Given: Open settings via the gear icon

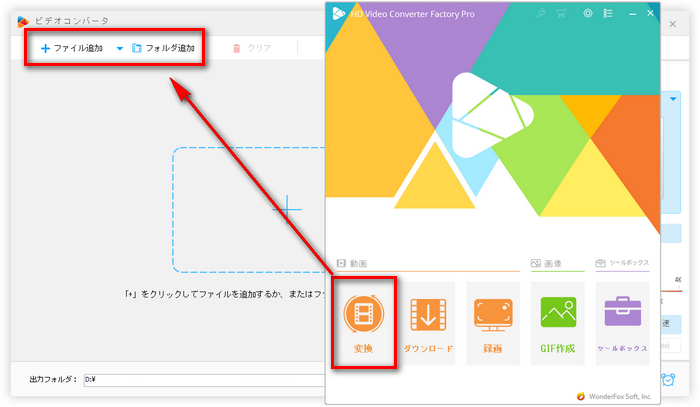Looking at the screenshot, I should click(588, 13).
